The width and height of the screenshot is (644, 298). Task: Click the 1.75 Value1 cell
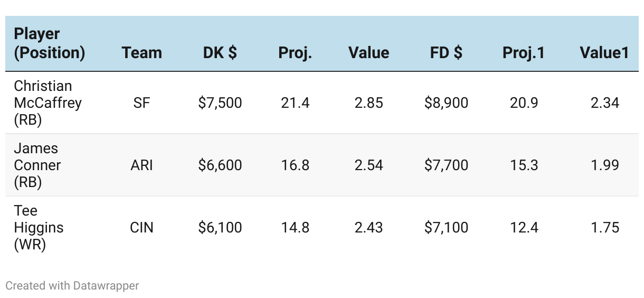tap(604, 227)
